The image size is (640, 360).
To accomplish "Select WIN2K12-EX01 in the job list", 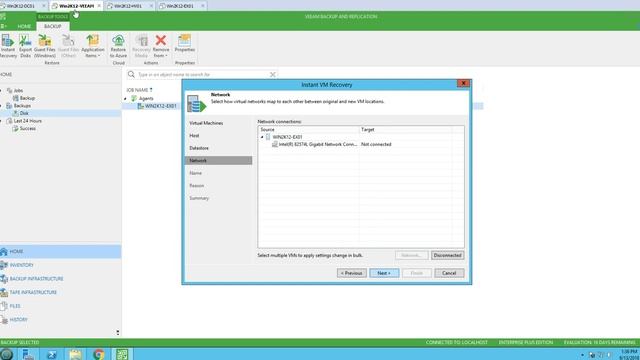I will 161,106.
